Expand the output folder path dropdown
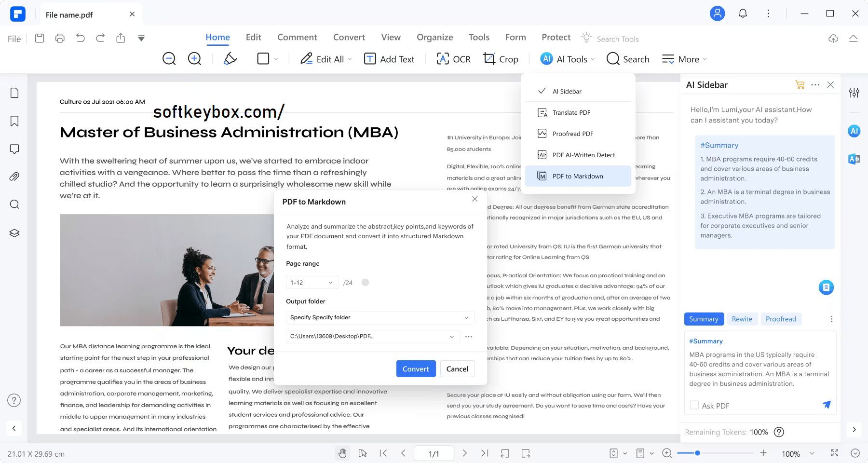This screenshot has height=463, width=868. (451, 336)
